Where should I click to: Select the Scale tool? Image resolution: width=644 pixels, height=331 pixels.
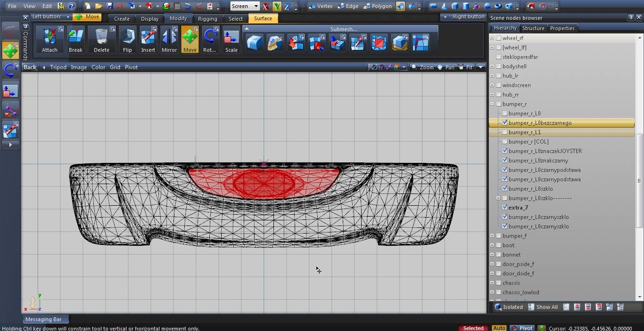pos(231,40)
